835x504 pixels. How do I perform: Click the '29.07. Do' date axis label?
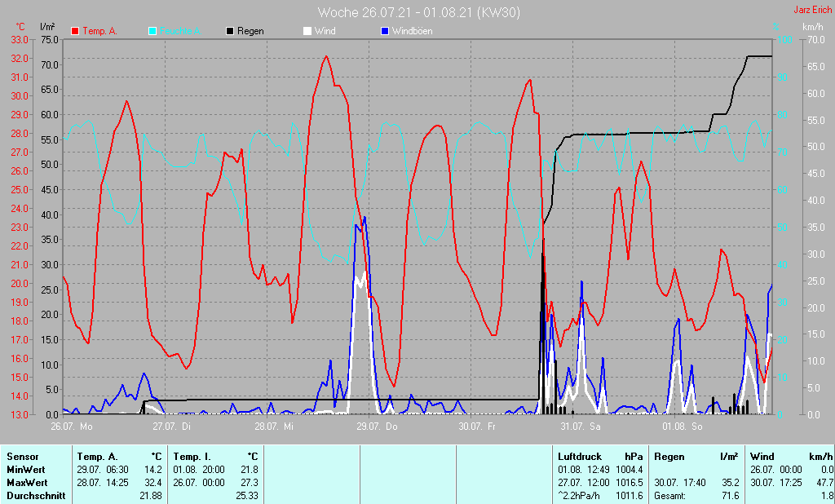pyautogui.click(x=377, y=427)
